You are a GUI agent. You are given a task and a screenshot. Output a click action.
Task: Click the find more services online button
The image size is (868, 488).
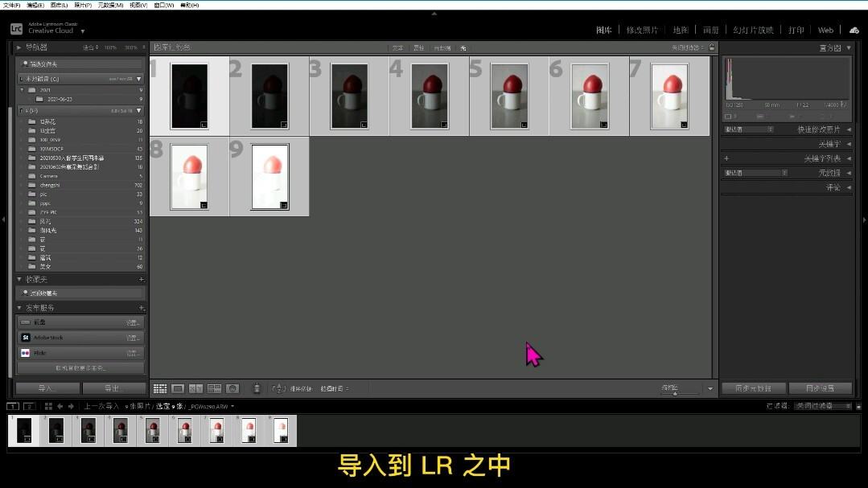pyautogui.click(x=80, y=368)
